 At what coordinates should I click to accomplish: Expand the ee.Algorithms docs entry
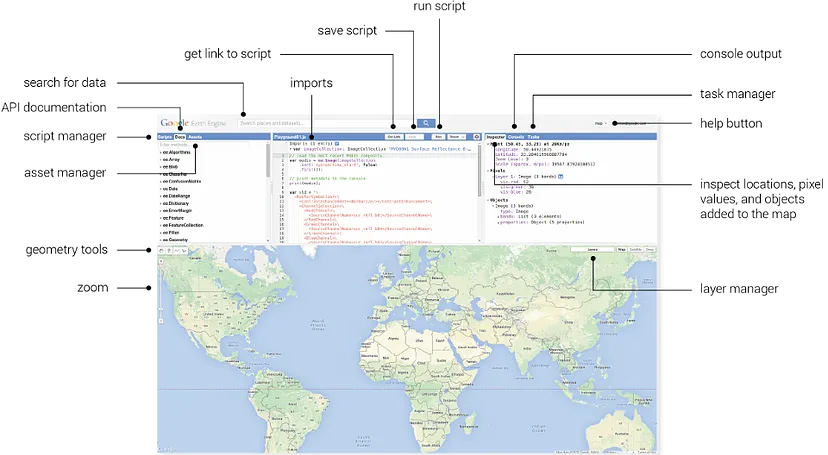click(x=175, y=152)
